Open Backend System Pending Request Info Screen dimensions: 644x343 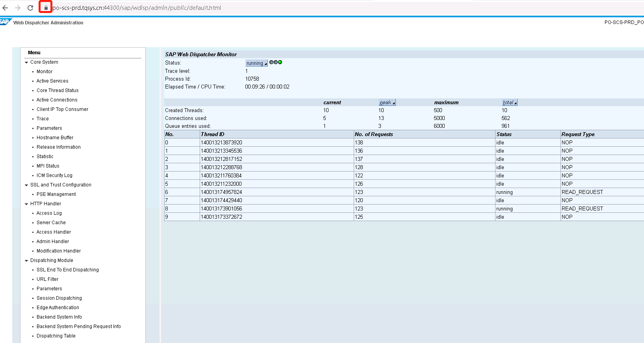[79, 326]
